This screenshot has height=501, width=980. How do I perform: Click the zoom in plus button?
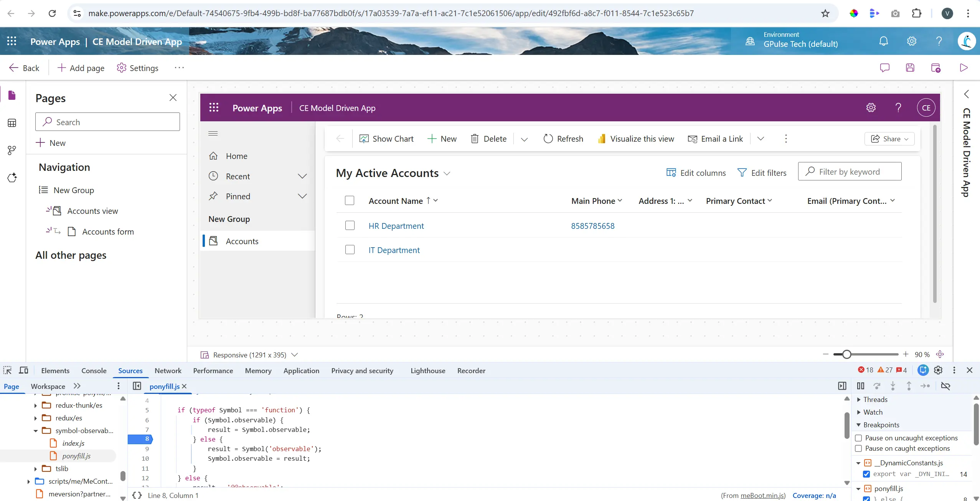point(906,354)
